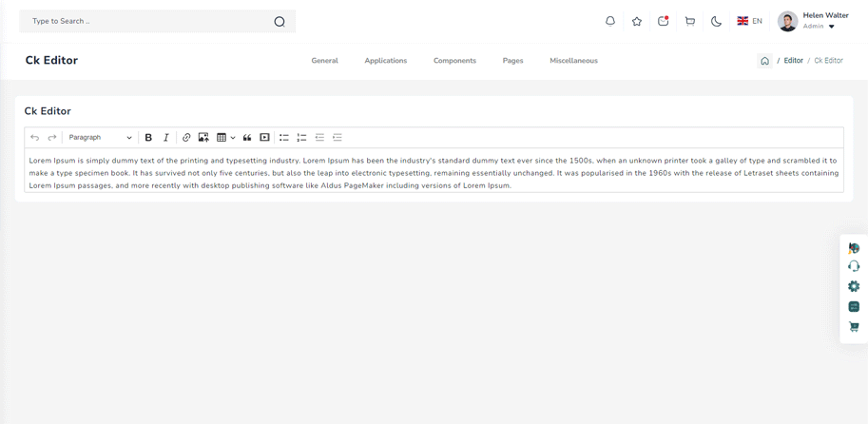Increase indent in the editor toolbar
Viewport: 868px width, 424px height.
click(x=338, y=137)
